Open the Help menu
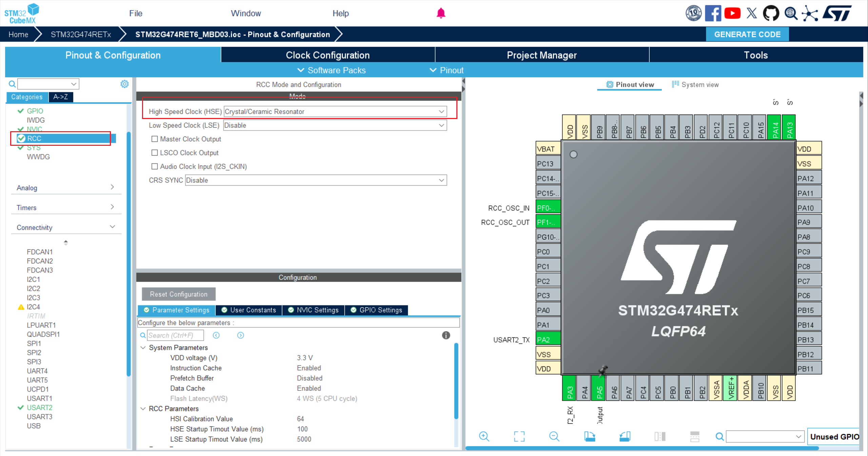 click(340, 13)
